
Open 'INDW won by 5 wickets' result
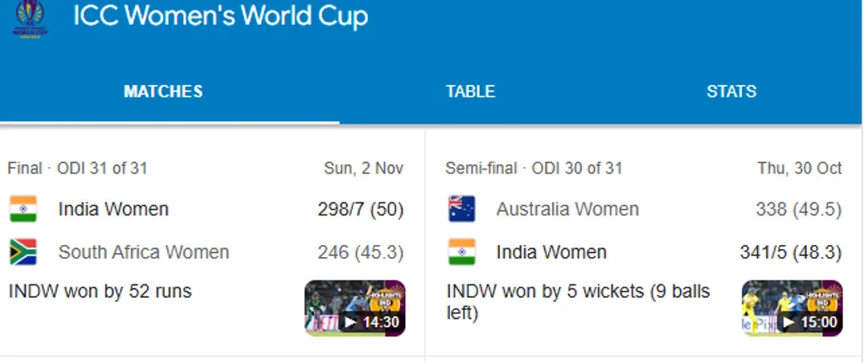(x=577, y=300)
